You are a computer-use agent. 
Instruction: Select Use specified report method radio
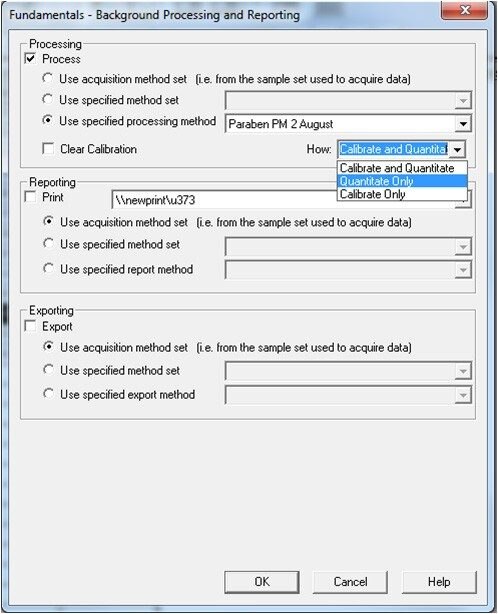(x=48, y=269)
